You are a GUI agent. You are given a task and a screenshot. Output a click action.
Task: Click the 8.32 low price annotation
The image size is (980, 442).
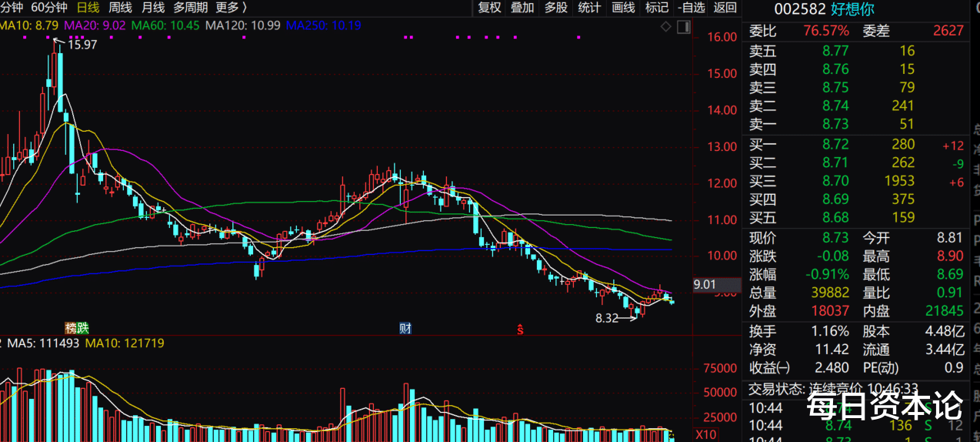tap(607, 317)
